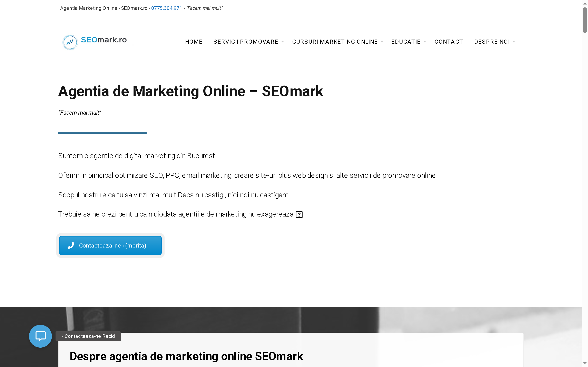Image resolution: width=588 pixels, height=367 pixels.
Task: Click the blue divider line under Facem mai mult
Action: pos(102,133)
